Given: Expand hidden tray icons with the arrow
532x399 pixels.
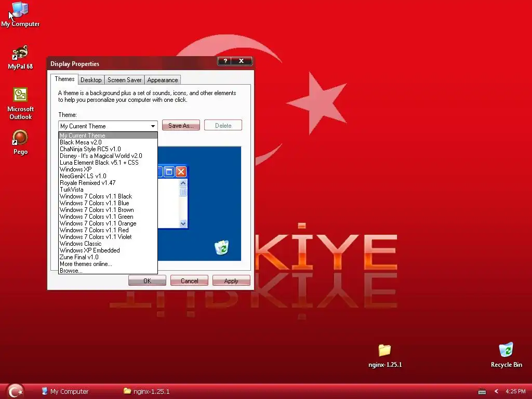Looking at the screenshot, I should coord(496,391).
